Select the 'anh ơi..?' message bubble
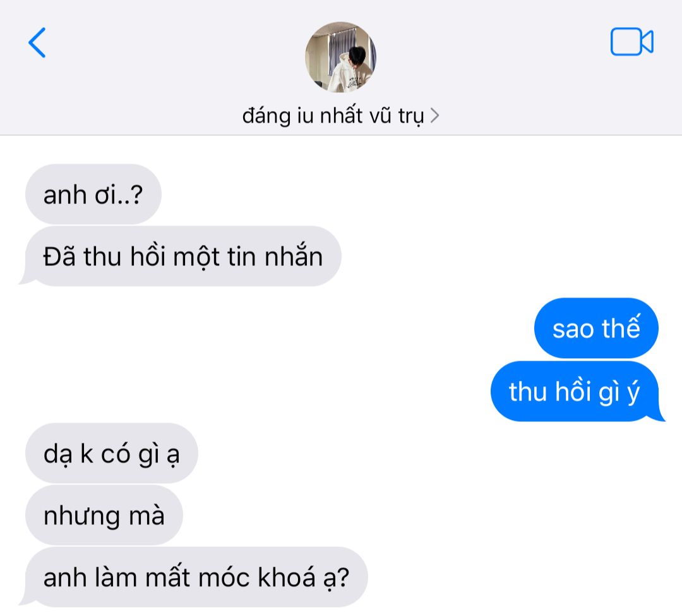Viewport: 682px width, 616px height. 93,194
